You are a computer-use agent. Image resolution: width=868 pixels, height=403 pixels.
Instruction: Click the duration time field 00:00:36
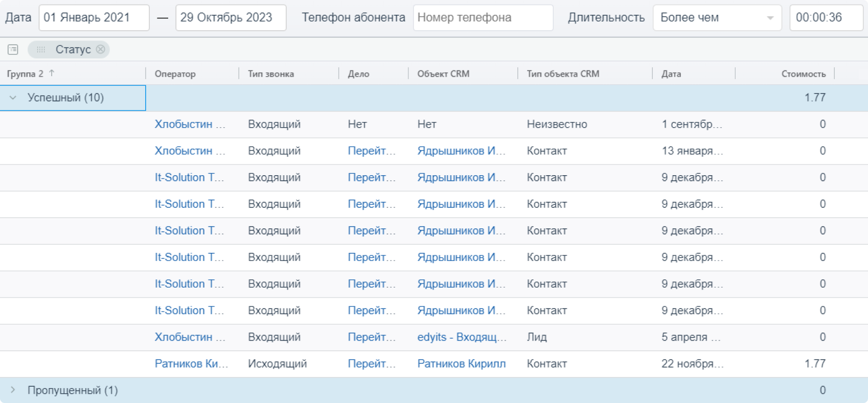click(826, 18)
